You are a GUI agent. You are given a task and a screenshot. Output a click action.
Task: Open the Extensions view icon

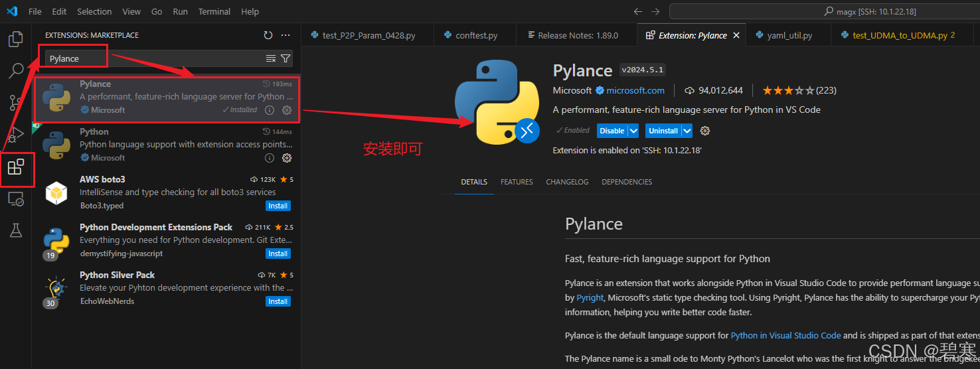point(15,167)
